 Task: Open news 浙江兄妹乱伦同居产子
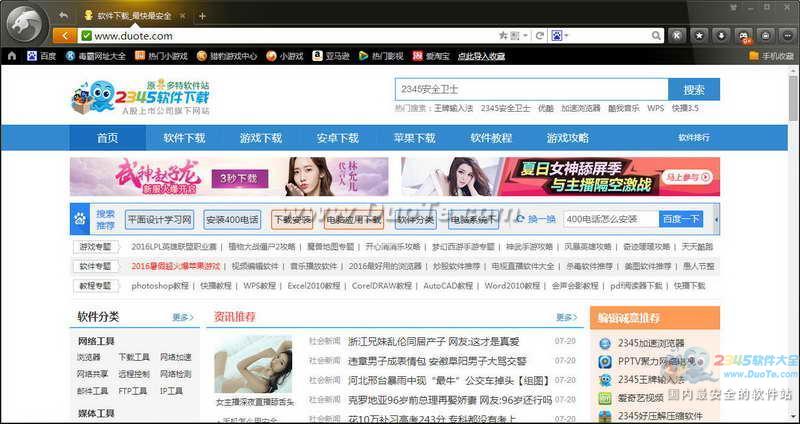pyautogui.click(x=433, y=341)
